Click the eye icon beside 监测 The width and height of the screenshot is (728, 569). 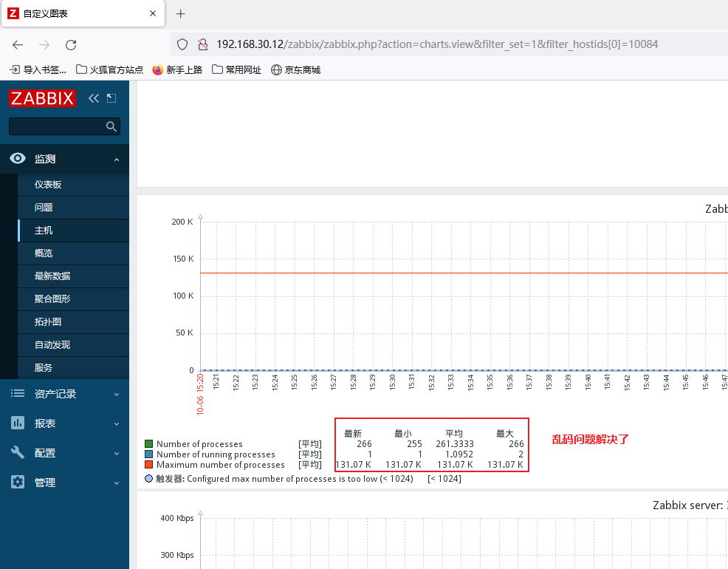tap(18, 158)
